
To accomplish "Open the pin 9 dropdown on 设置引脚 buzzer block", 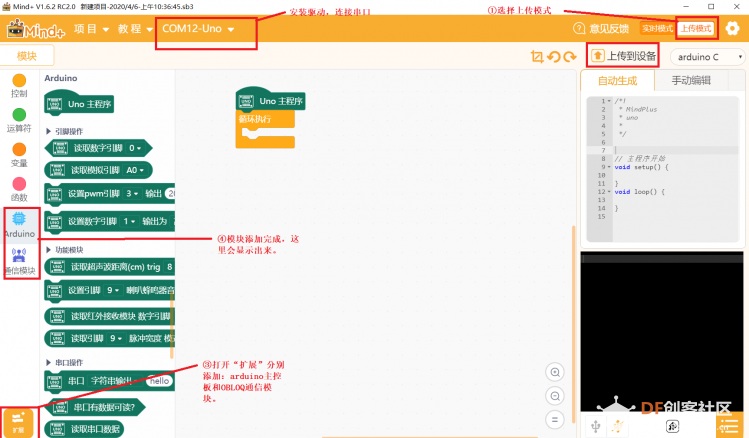I will pos(113,290).
